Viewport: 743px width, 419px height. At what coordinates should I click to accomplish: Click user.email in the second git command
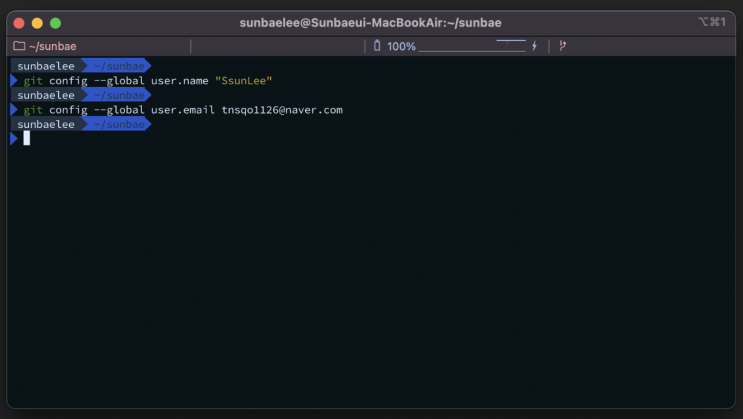tap(183, 110)
